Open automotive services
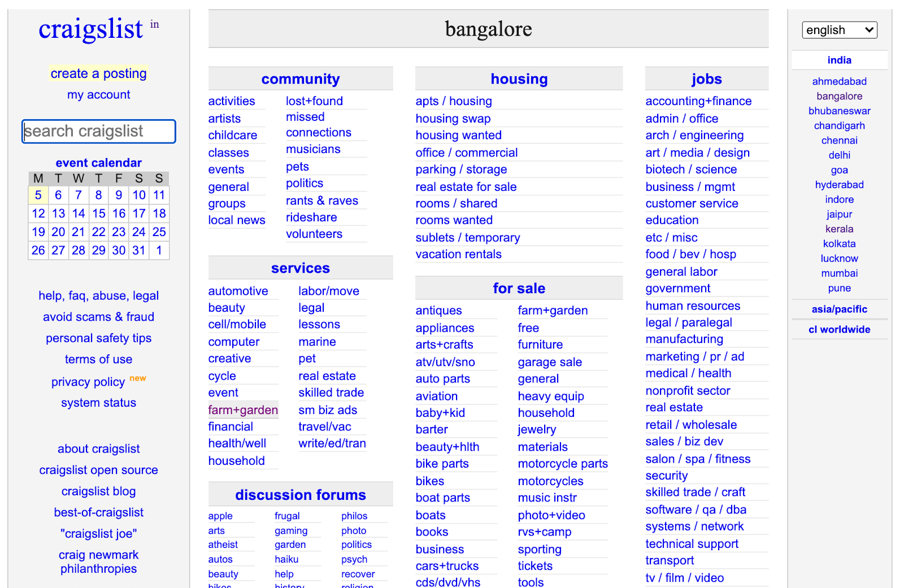Viewport: 904px width, 588px height. tap(238, 291)
